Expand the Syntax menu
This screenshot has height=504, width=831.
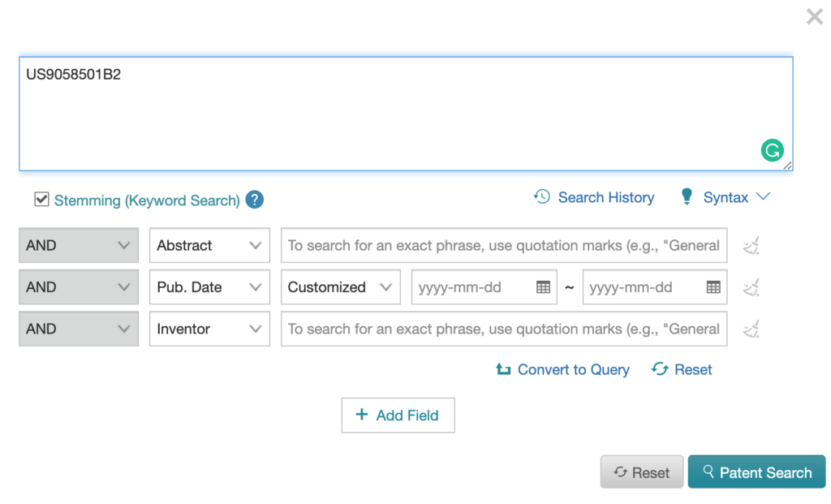click(725, 197)
